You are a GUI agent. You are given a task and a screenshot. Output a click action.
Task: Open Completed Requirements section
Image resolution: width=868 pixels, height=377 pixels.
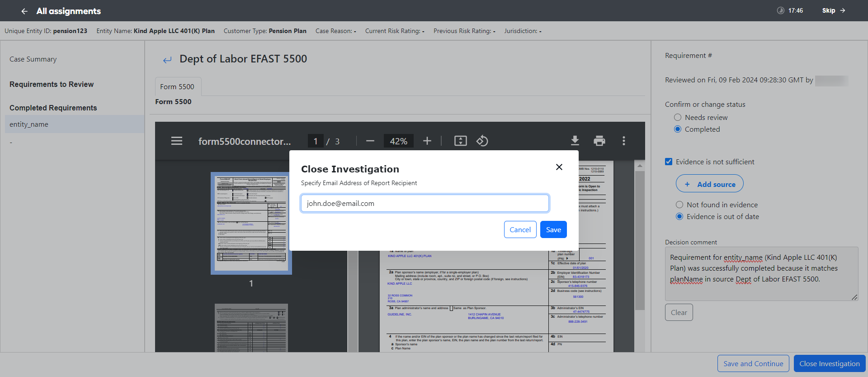pyautogui.click(x=53, y=108)
